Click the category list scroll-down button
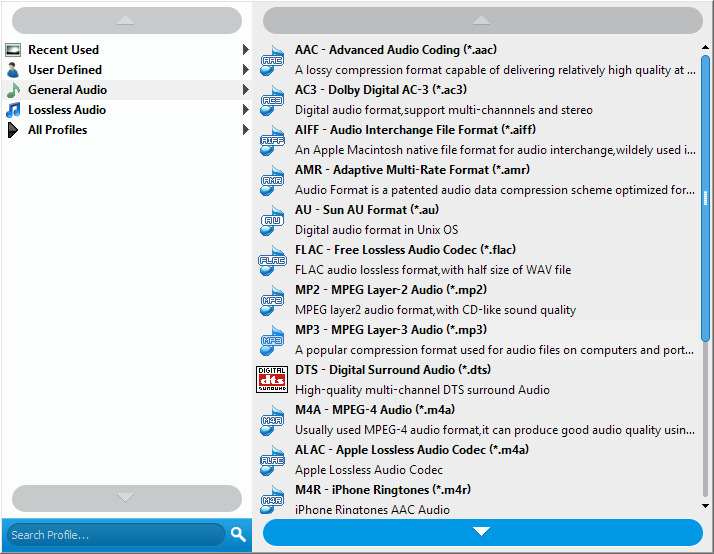 (127, 498)
